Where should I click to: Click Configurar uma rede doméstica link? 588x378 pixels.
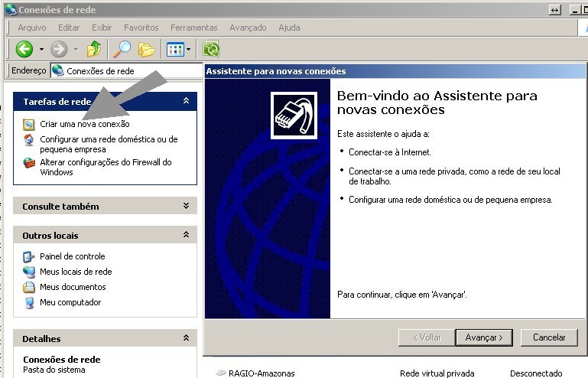(109, 144)
